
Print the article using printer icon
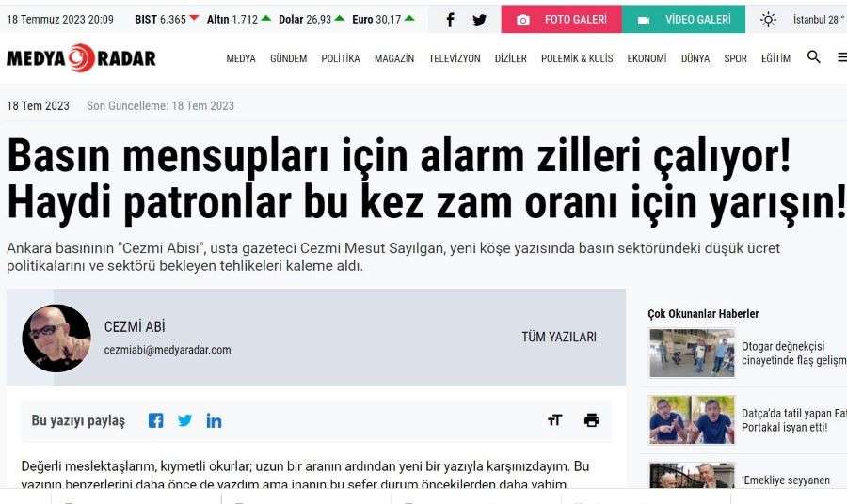click(592, 419)
